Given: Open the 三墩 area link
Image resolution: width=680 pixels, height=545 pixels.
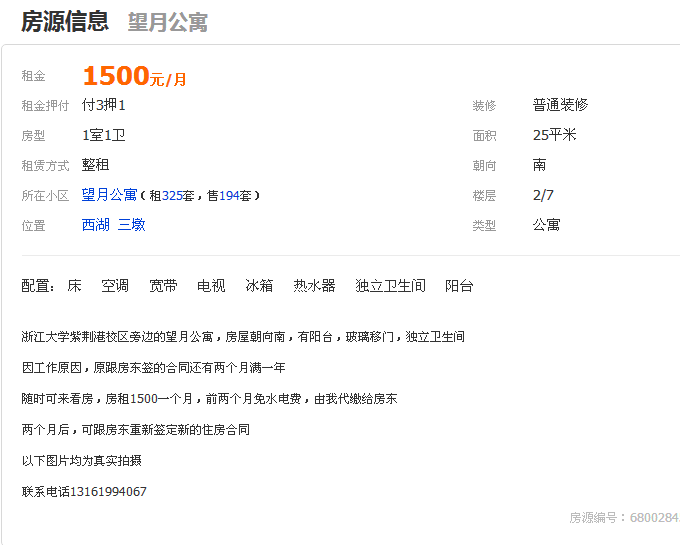Looking at the screenshot, I should point(132,225).
